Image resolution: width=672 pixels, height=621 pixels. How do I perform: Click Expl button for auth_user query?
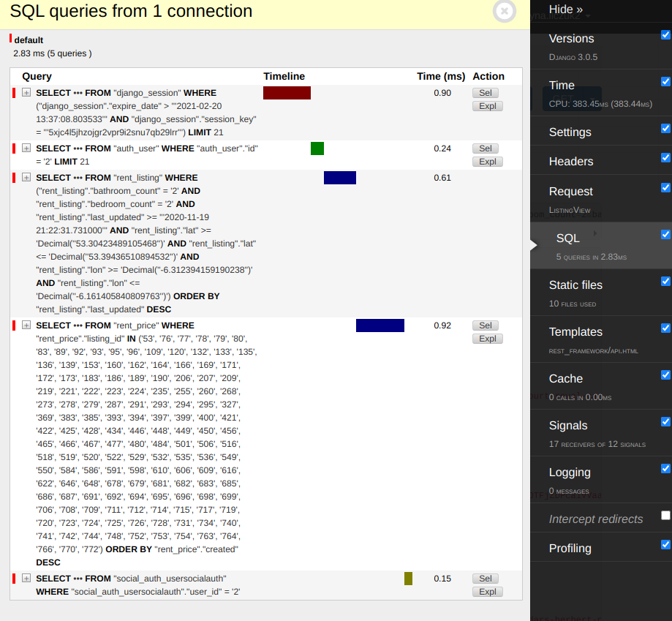pos(487,162)
